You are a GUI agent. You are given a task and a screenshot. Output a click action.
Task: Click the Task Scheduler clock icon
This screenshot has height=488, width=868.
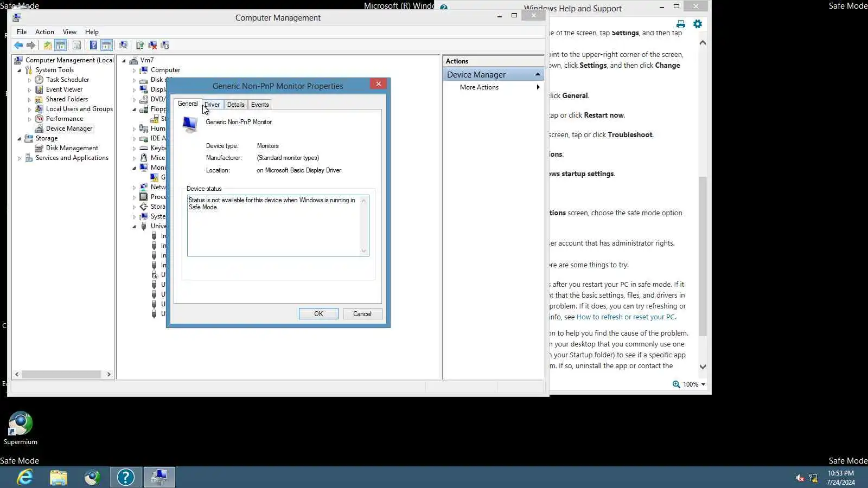[39, 80]
